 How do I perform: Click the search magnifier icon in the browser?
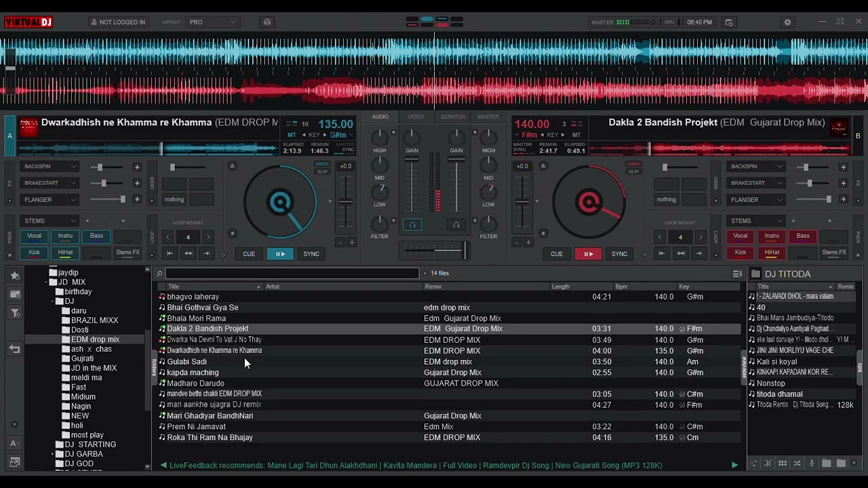click(x=159, y=274)
